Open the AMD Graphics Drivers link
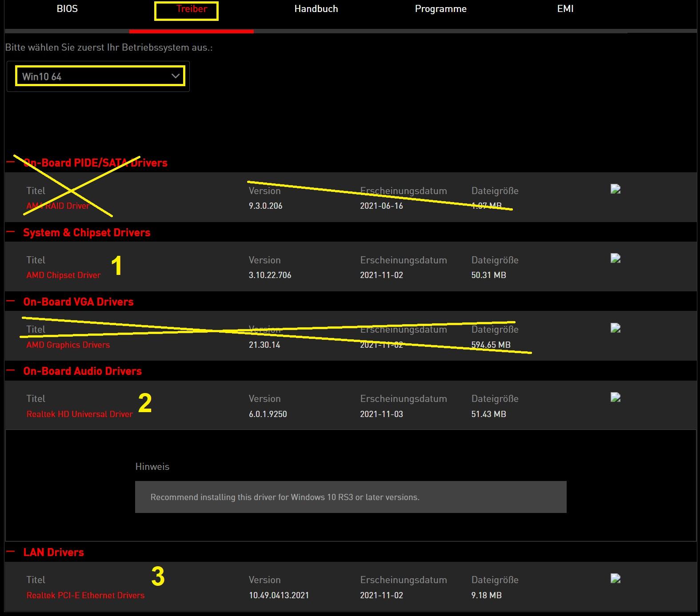This screenshot has width=700, height=616. [x=68, y=345]
